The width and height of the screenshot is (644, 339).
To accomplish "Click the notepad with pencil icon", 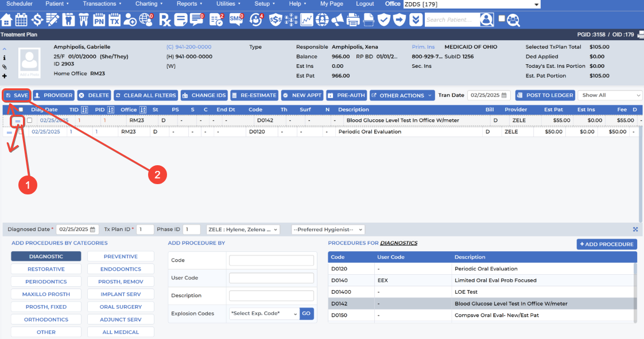I will [x=53, y=20].
